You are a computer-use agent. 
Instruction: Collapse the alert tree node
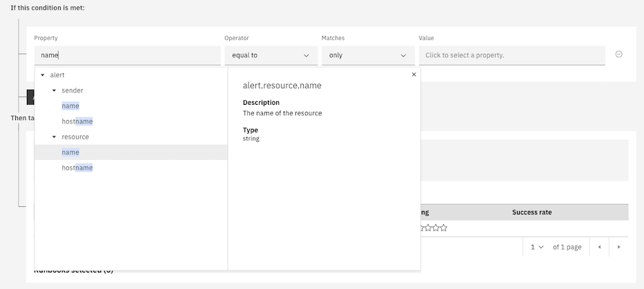point(43,74)
